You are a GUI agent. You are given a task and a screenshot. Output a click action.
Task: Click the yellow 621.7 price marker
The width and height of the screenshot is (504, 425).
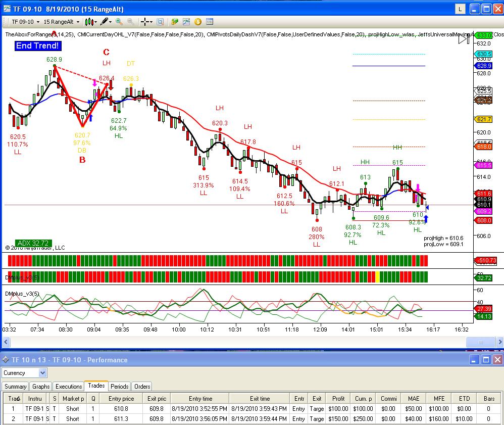(483, 119)
